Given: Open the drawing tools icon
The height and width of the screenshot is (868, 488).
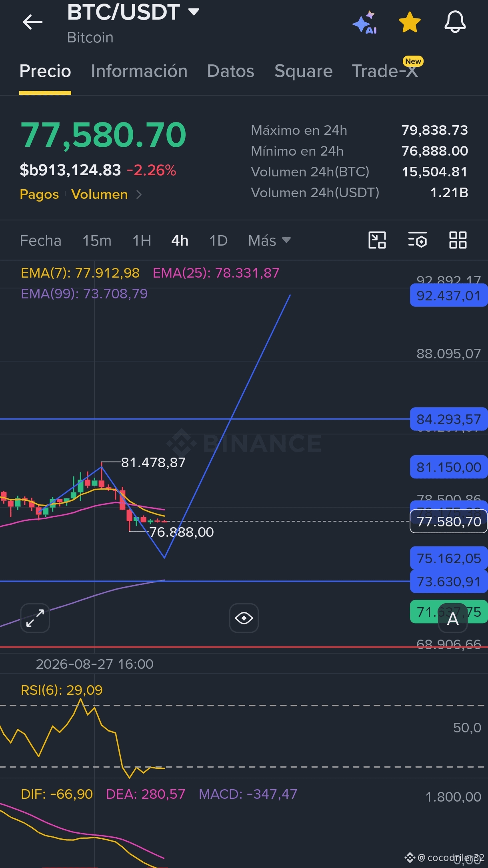Looking at the screenshot, I should [377, 240].
